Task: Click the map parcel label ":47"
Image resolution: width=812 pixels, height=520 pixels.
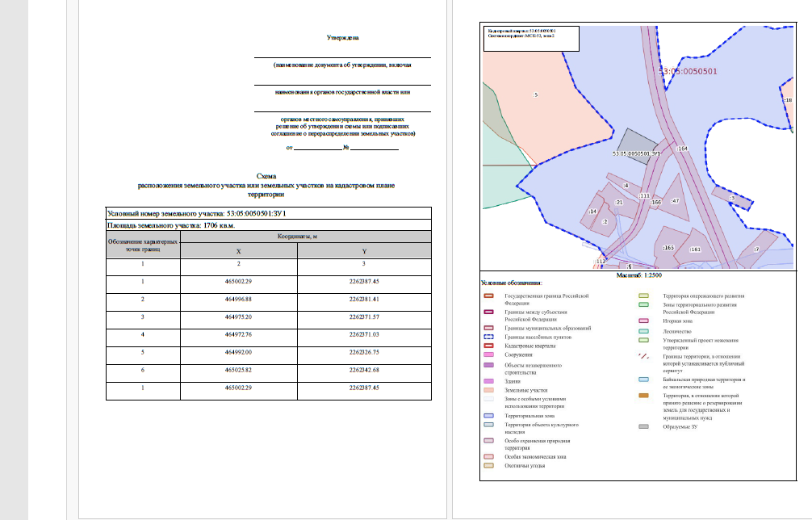Action: click(675, 201)
